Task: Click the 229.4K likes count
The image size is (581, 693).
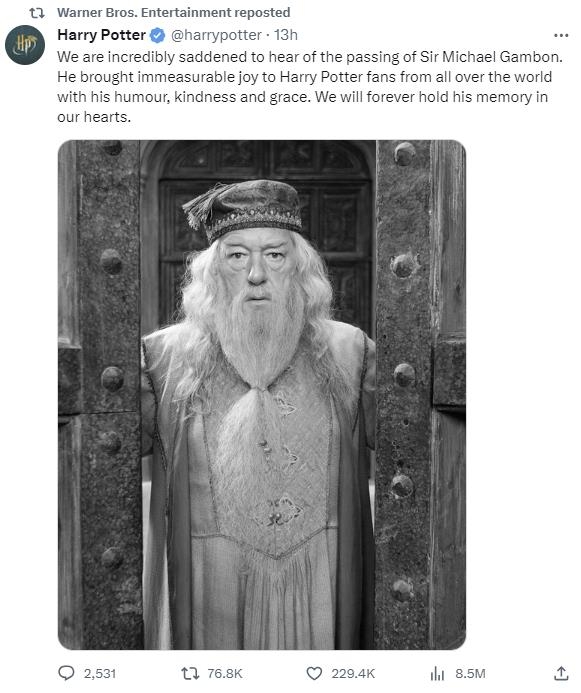Action: (x=353, y=674)
